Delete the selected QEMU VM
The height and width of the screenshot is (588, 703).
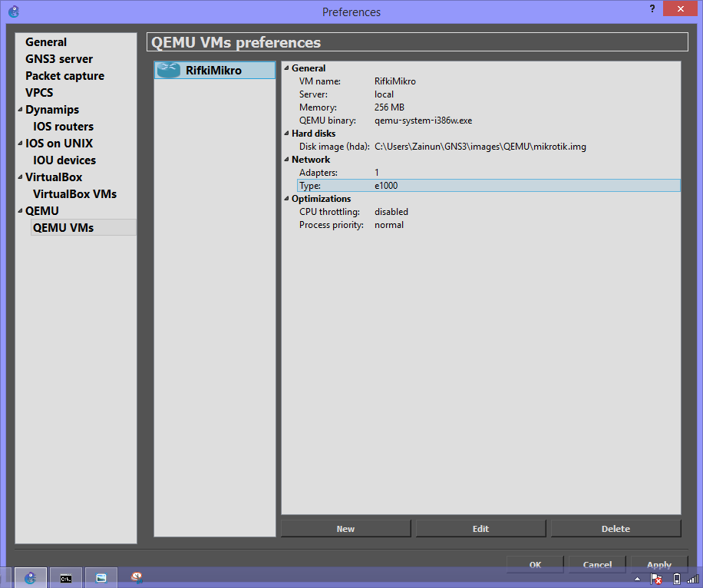(x=616, y=528)
